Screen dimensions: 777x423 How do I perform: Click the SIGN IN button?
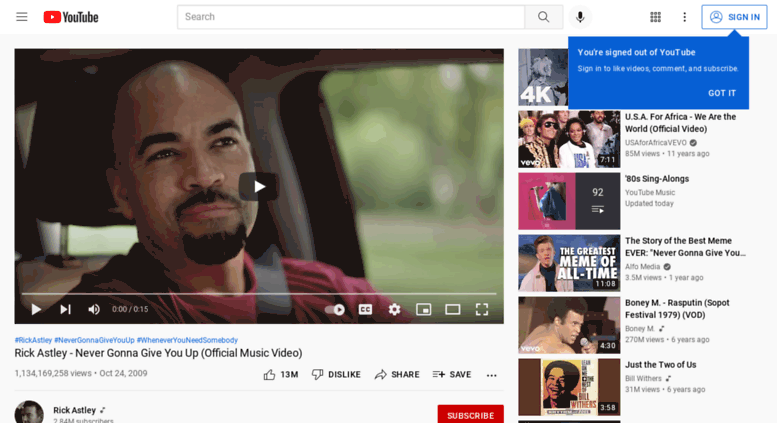coord(734,17)
